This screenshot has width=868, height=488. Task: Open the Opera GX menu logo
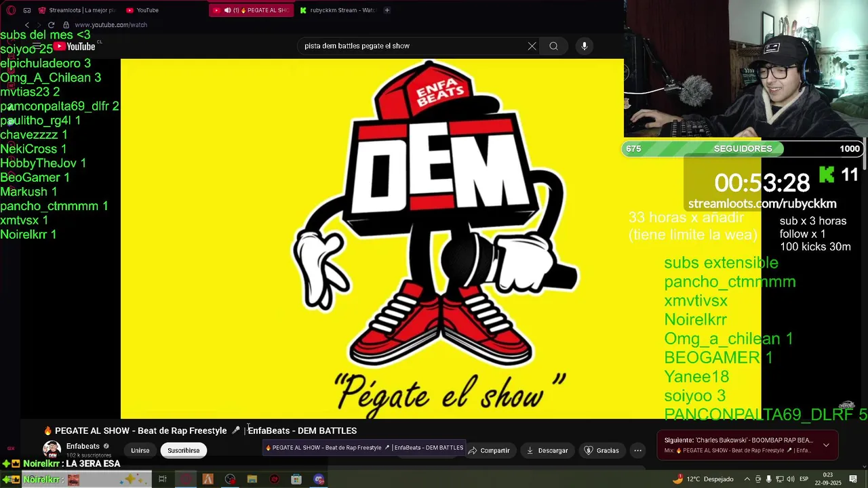[x=11, y=10]
